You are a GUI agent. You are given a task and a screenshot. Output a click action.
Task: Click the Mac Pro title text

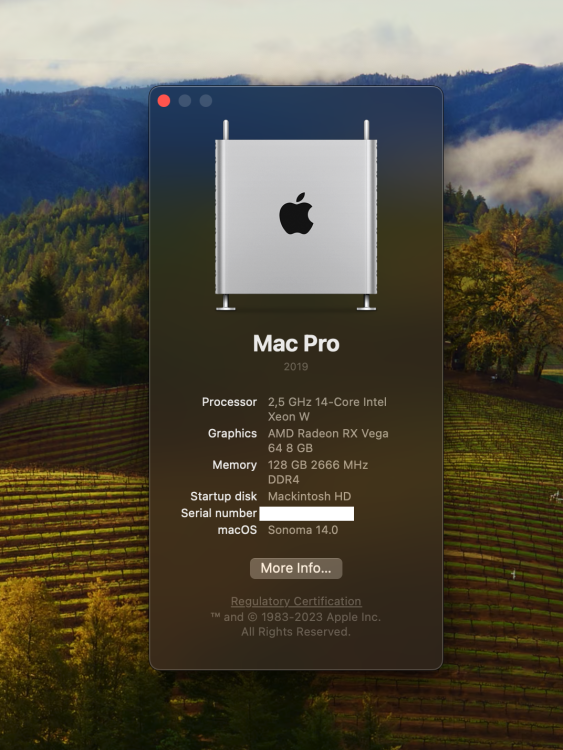[296, 343]
